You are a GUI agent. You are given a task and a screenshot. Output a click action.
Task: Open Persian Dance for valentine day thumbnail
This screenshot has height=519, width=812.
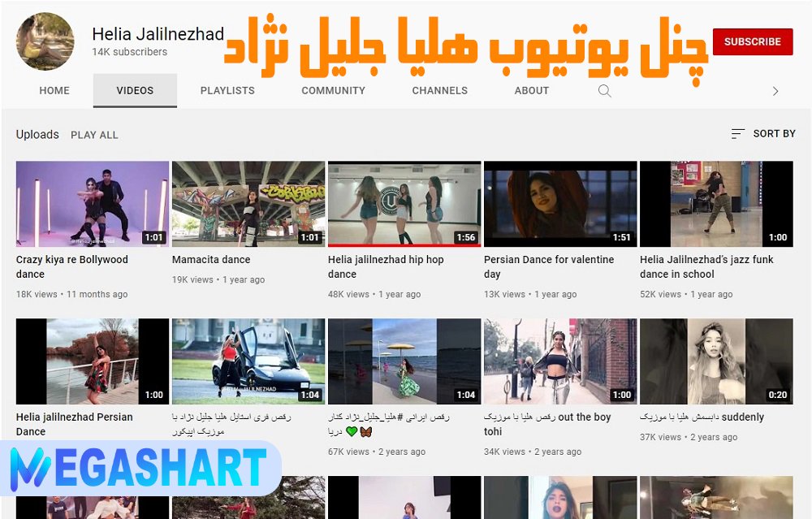(560, 204)
